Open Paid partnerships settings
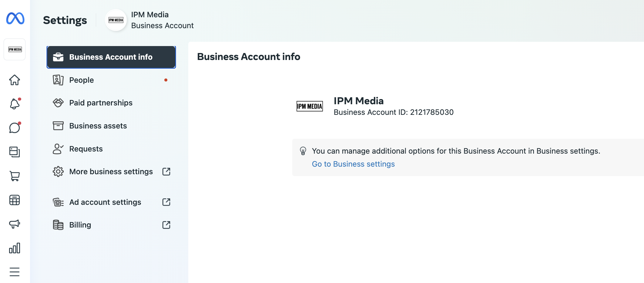 click(101, 103)
